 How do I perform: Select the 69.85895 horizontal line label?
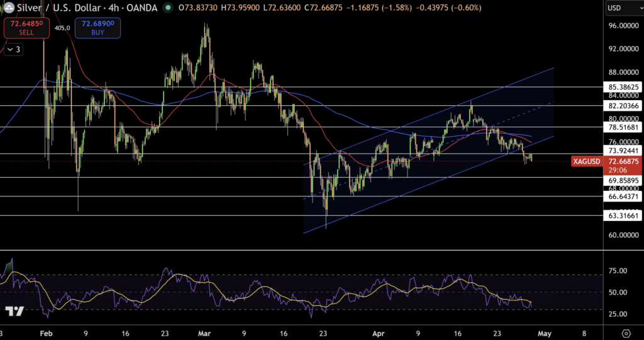(622, 180)
